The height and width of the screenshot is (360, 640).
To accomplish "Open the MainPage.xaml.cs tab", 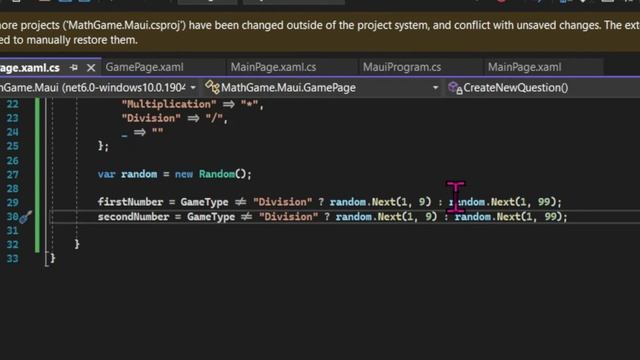I will click(x=273, y=67).
